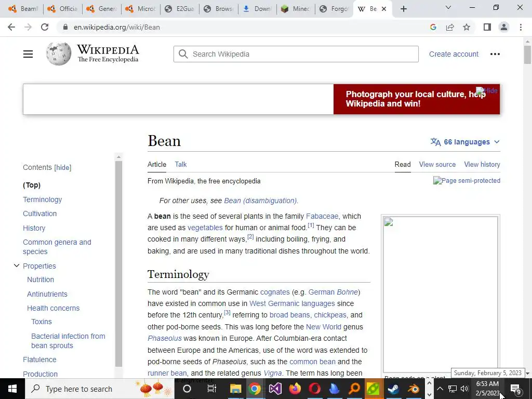Screen dimensions: 532x399
Task: Open Cortana circle icon on taskbar
Action: pyautogui.click(x=187, y=389)
